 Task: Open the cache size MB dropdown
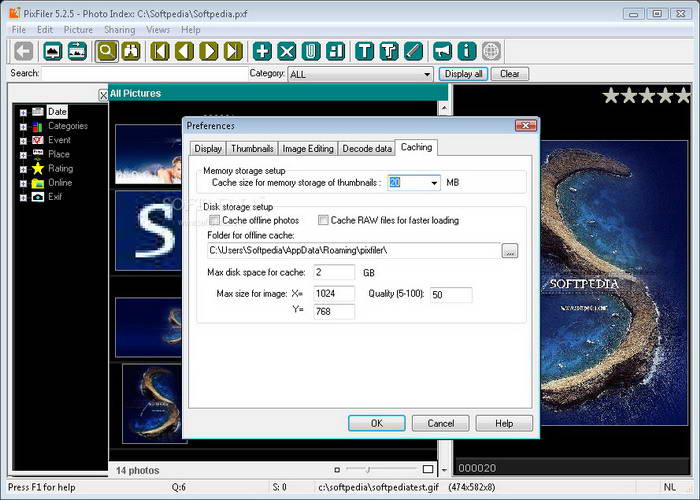(x=434, y=183)
